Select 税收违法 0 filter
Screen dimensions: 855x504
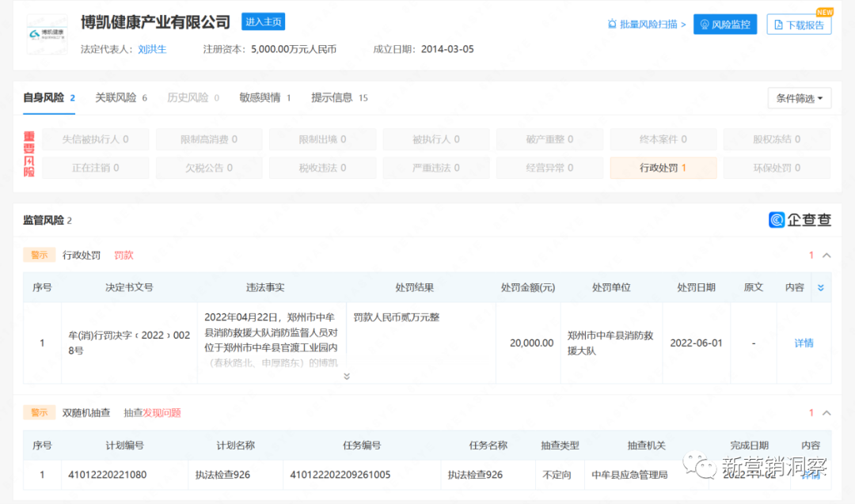point(323,168)
